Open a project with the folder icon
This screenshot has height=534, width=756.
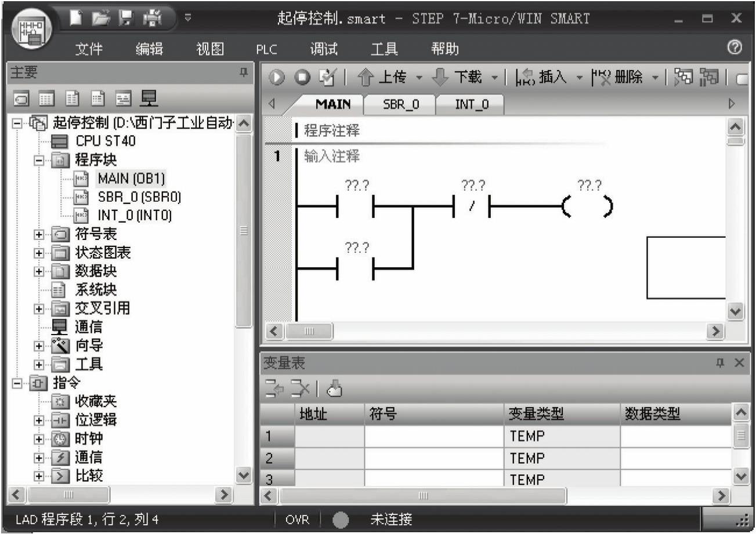[100, 18]
